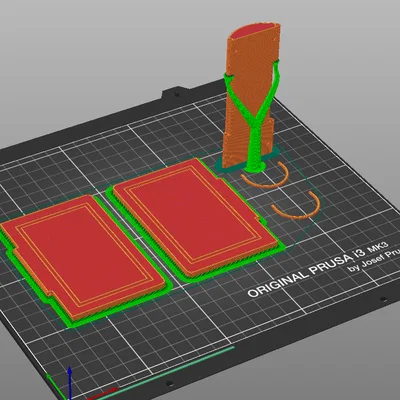The image size is (400, 400).
Task: Click the bed notch at top edge
Action: 176,93
